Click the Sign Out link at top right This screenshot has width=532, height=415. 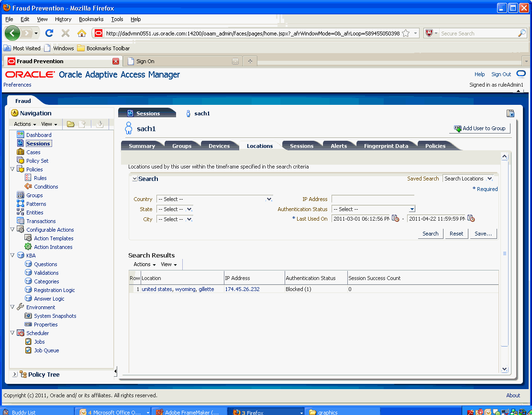coord(500,74)
